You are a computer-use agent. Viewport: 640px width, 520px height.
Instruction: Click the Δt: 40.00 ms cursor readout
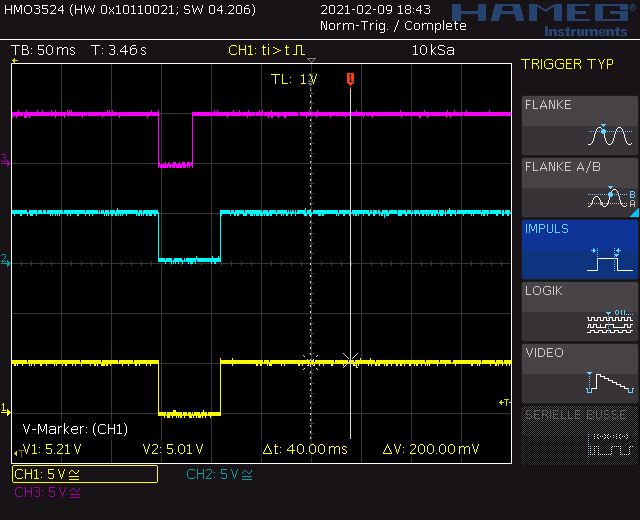pos(305,449)
